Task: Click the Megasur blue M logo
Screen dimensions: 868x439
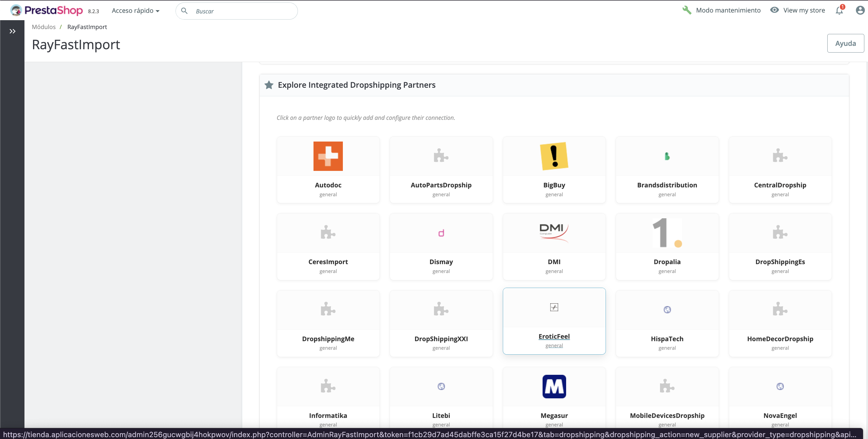Action: click(554, 386)
